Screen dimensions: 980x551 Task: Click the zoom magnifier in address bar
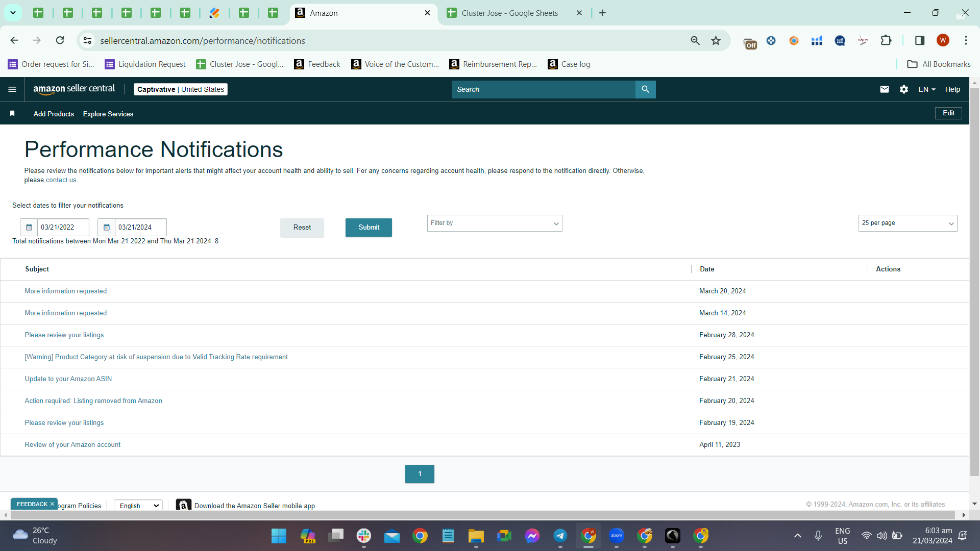(695, 40)
